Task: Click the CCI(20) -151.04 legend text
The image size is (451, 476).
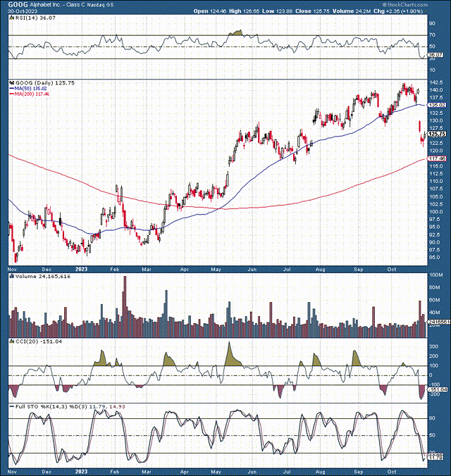Action: (39, 342)
